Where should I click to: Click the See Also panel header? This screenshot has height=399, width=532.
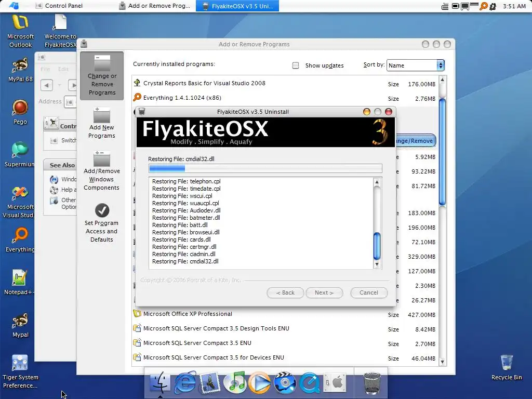pos(60,165)
